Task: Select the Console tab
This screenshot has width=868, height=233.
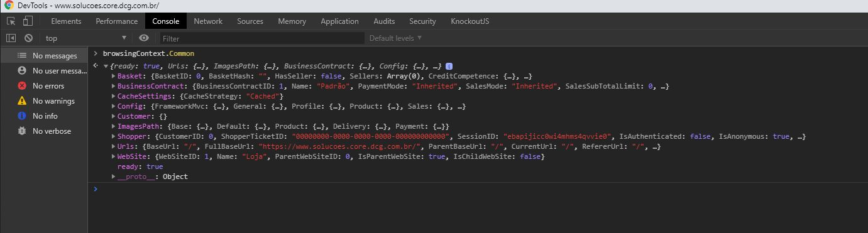Action: [166, 21]
